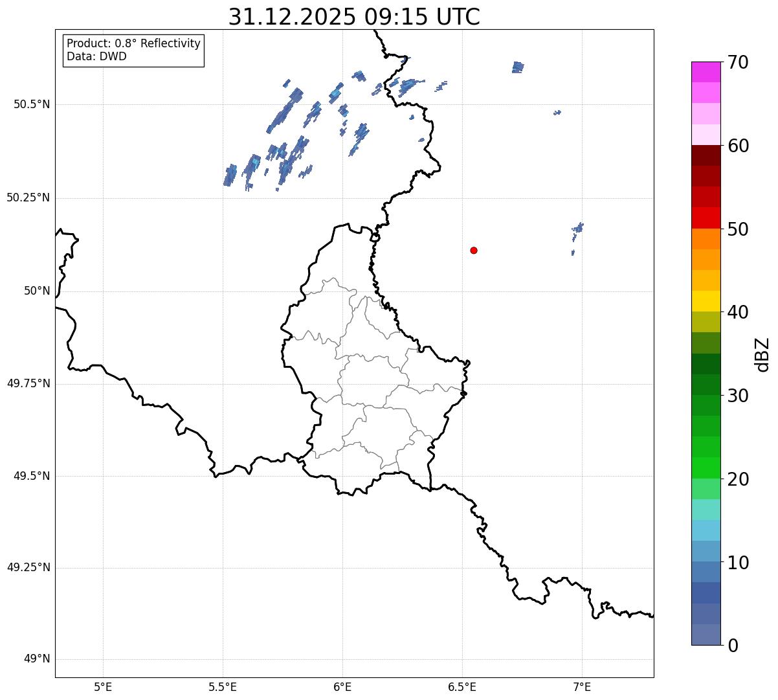This screenshot has height=700, width=778.
Task: Click the longitude label "6.5°E"
Action: pyautogui.click(x=462, y=687)
